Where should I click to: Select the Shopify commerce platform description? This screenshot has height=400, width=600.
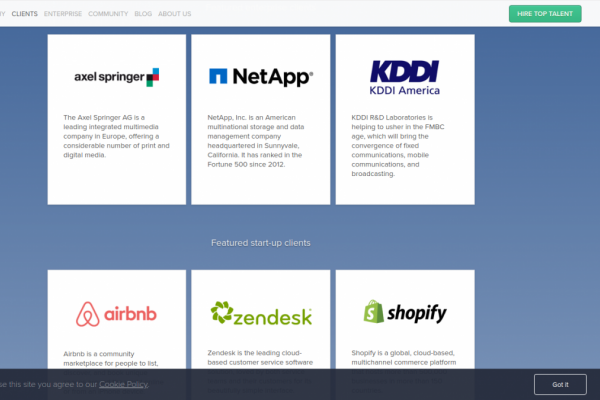[404, 371]
